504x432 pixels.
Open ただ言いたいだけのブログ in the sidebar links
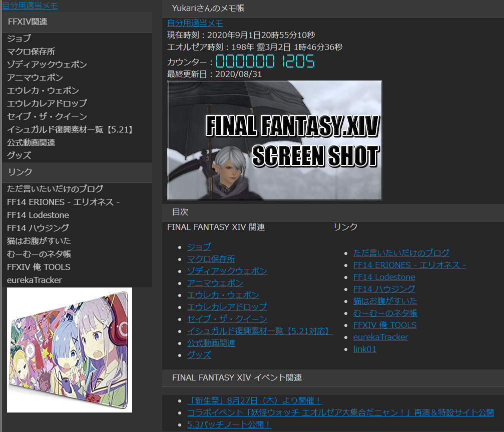tap(55, 189)
